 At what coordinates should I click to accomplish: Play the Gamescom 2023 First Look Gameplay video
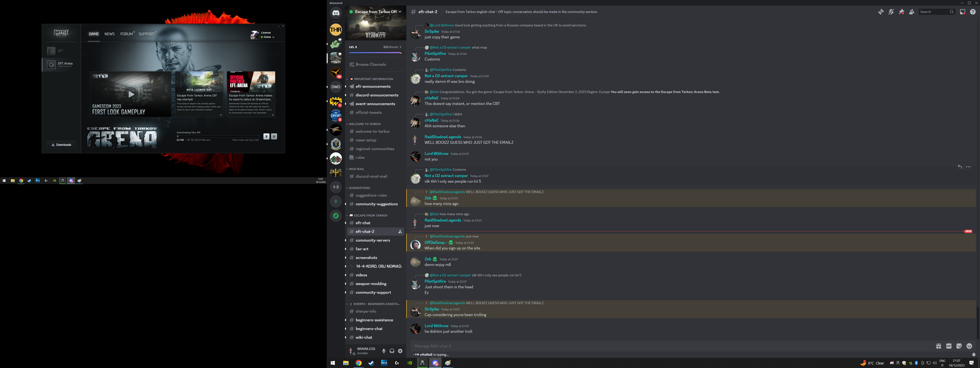pos(131,94)
